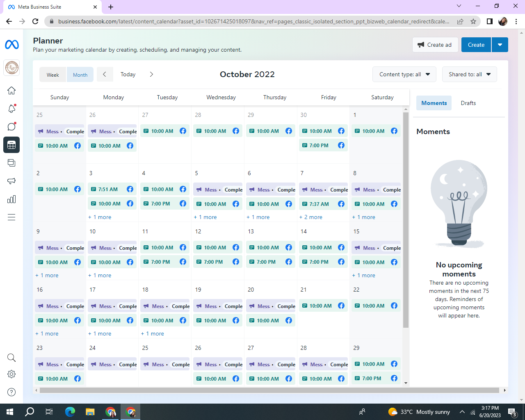The image size is (525, 420).
Task: Open the 7:51 AM post on October 3
Action: pyautogui.click(x=112, y=189)
